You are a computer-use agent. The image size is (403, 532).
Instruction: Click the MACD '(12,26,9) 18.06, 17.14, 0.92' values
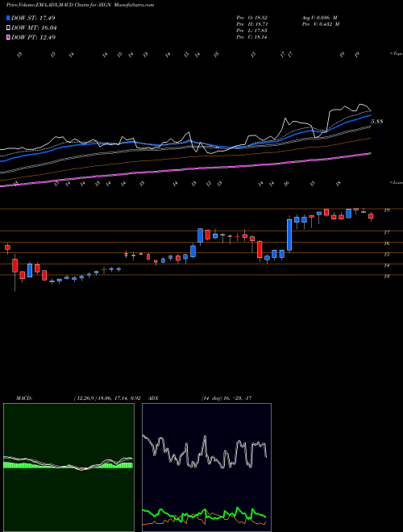(107, 398)
